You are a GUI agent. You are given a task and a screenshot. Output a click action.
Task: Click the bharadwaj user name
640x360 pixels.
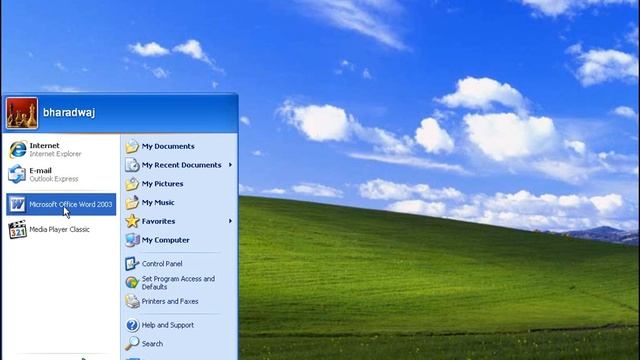[69, 112]
